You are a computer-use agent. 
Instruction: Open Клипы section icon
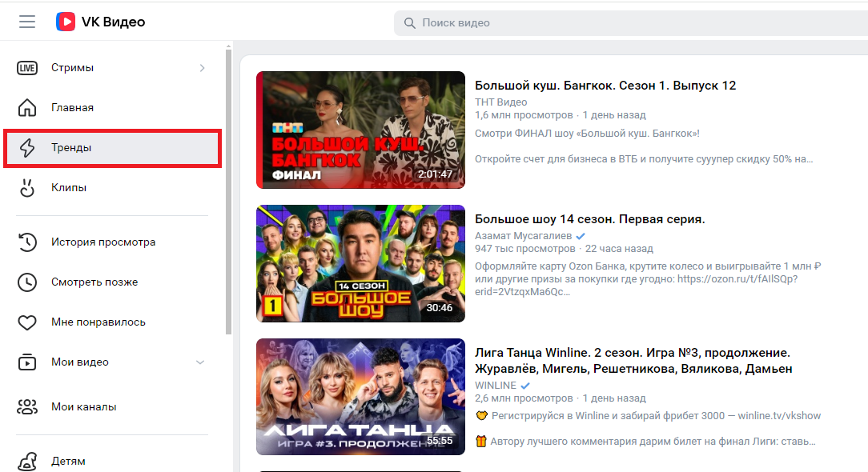click(27, 188)
